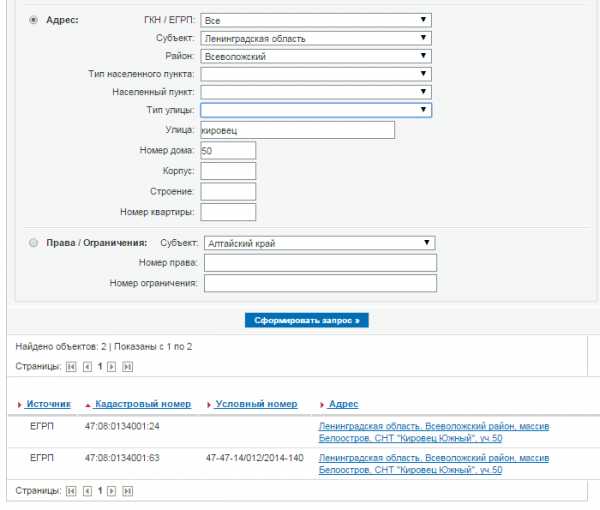Go to first page in bottom pagination
Image resolution: width=600 pixels, height=510 pixels.
tap(71, 491)
